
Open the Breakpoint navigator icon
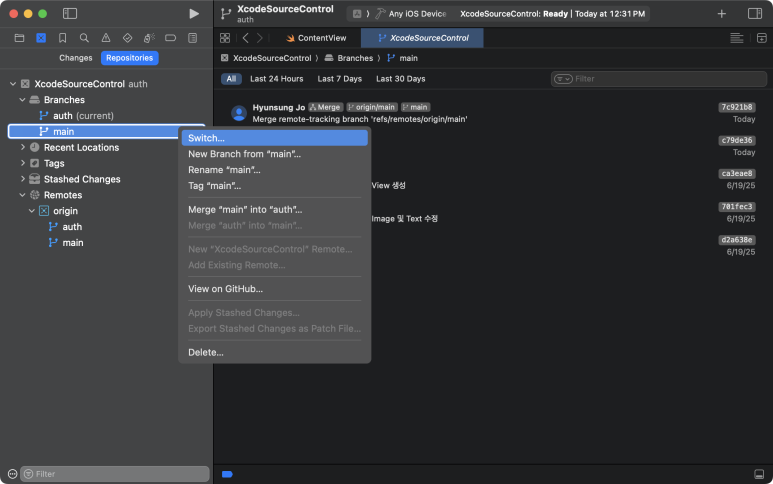(x=171, y=38)
